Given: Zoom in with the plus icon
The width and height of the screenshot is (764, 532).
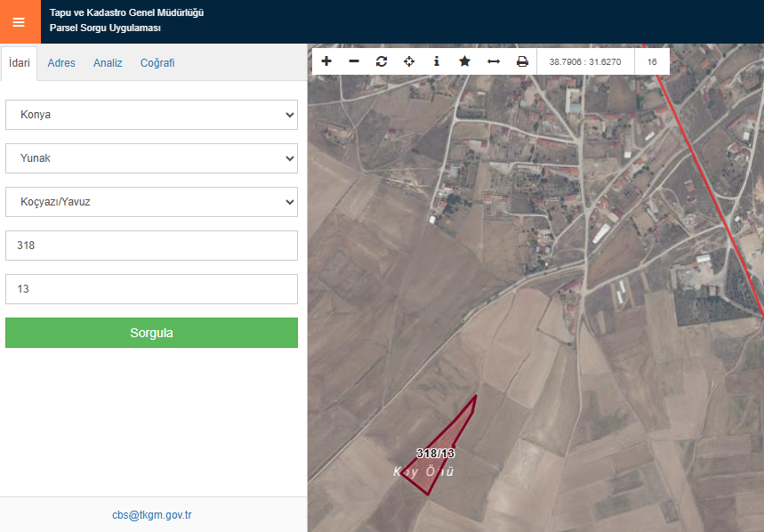Looking at the screenshot, I should [326, 61].
